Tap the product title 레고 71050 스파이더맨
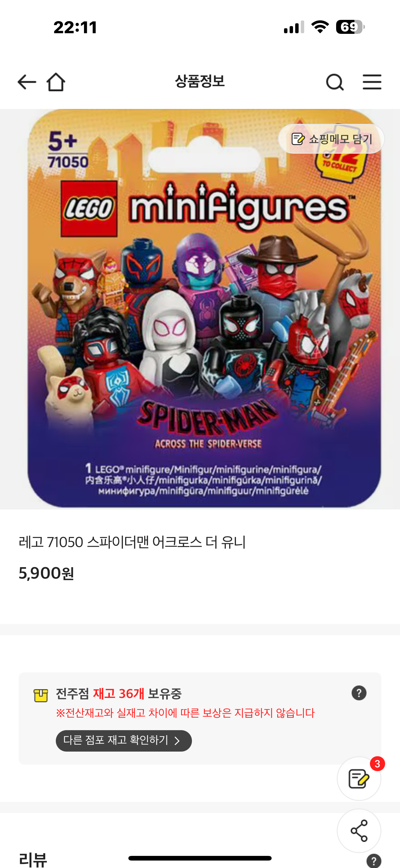Screen dimensions: 400x868 click(x=132, y=542)
